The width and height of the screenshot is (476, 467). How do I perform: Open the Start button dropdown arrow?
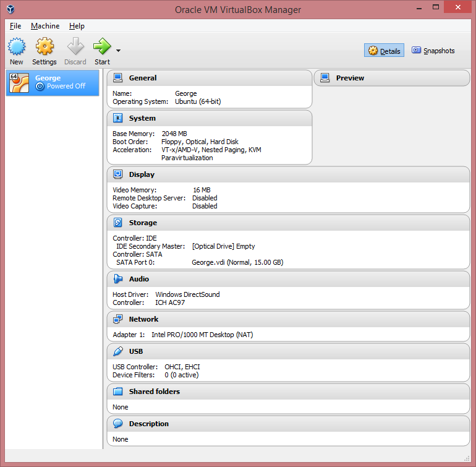pos(119,51)
